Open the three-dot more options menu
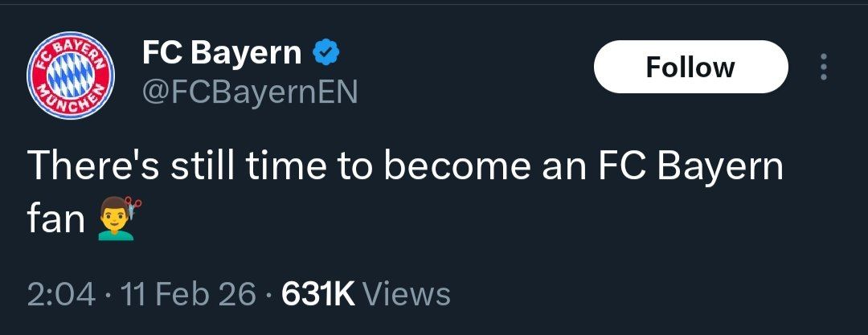This screenshot has width=868, height=335. click(x=822, y=67)
